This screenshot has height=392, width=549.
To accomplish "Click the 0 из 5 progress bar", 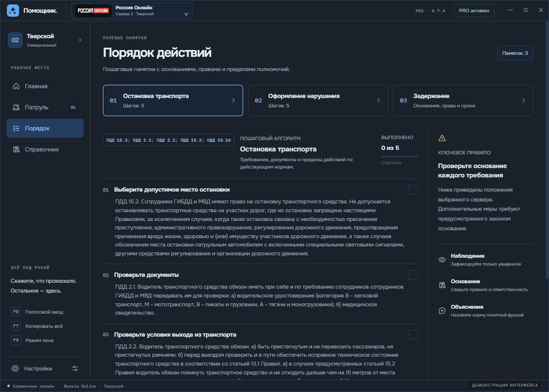I will coord(399,156).
